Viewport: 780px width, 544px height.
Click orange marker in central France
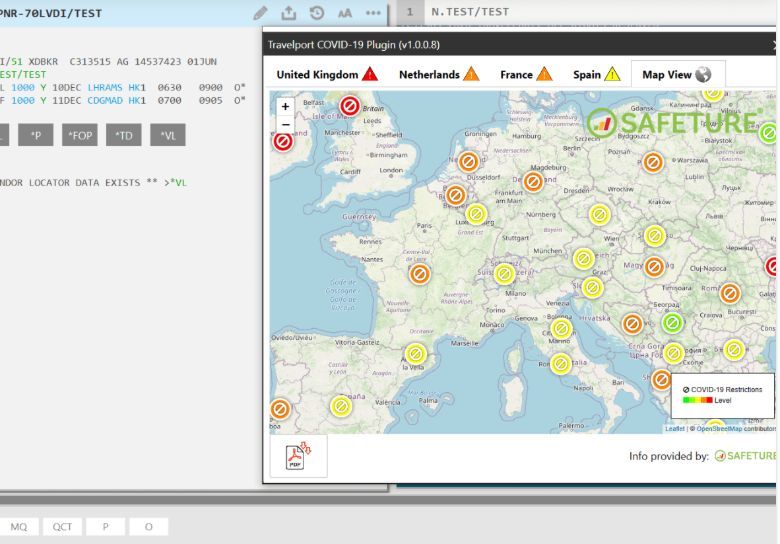point(419,274)
